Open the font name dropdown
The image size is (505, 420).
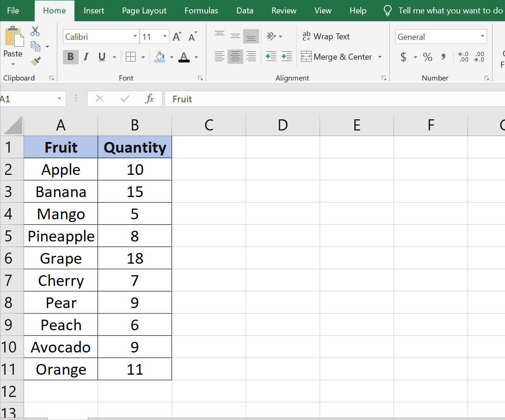click(134, 37)
